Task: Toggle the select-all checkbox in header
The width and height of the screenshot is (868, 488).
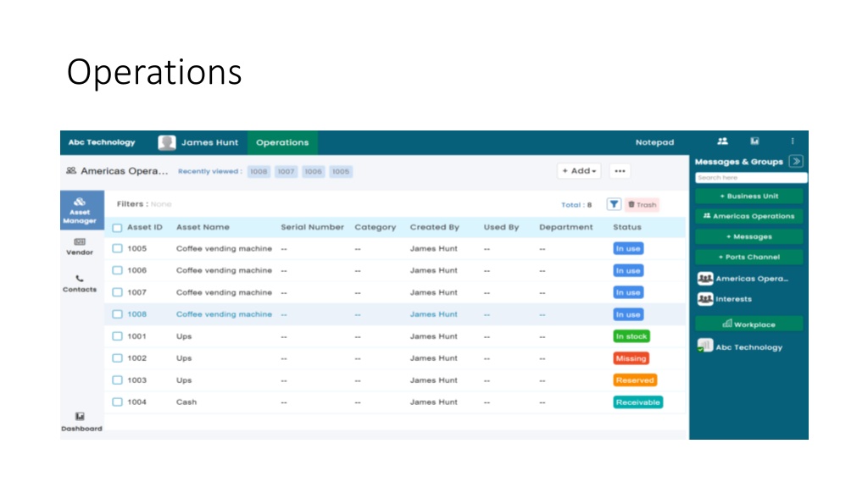Action: tap(117, 227)
